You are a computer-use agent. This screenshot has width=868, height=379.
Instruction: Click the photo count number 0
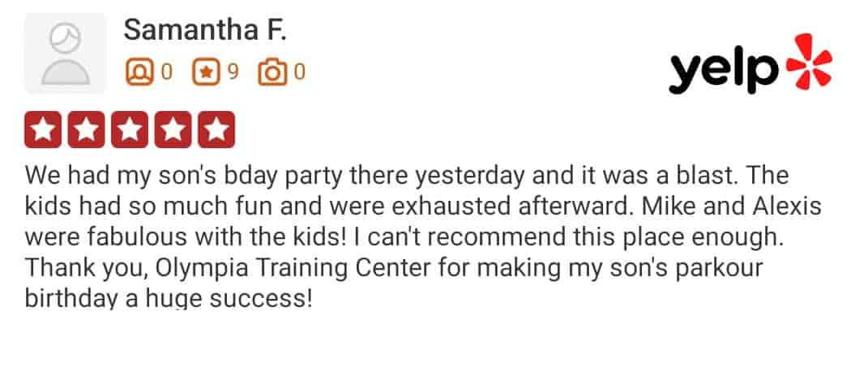(x=300, y=72)
